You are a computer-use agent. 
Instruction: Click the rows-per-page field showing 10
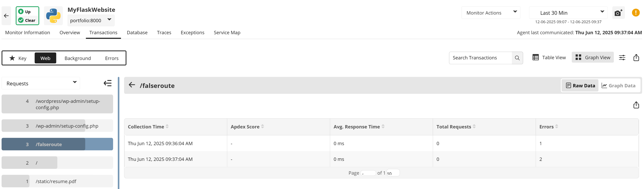click(393, 173)
